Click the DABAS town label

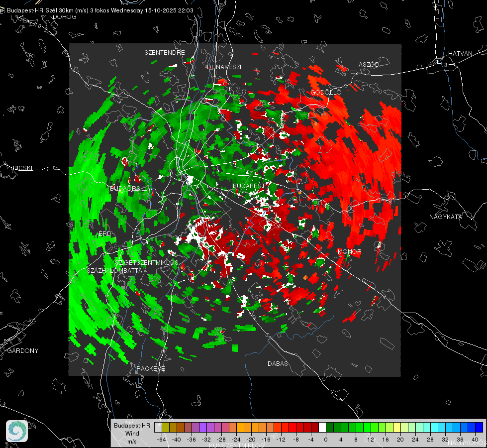coord(278,363)
